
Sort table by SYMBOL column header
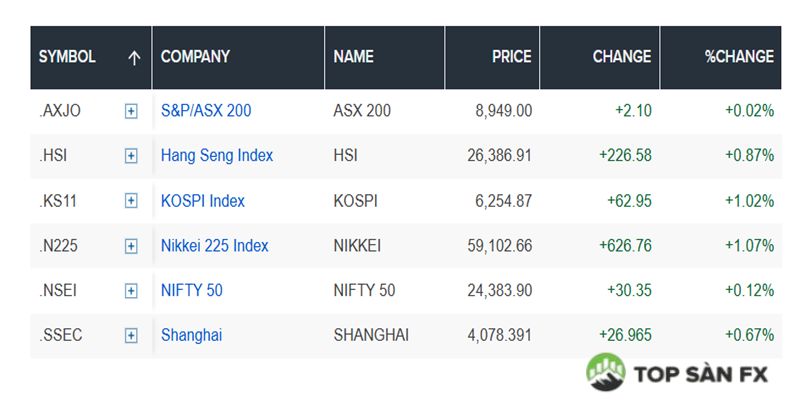(x=67, y=57)
